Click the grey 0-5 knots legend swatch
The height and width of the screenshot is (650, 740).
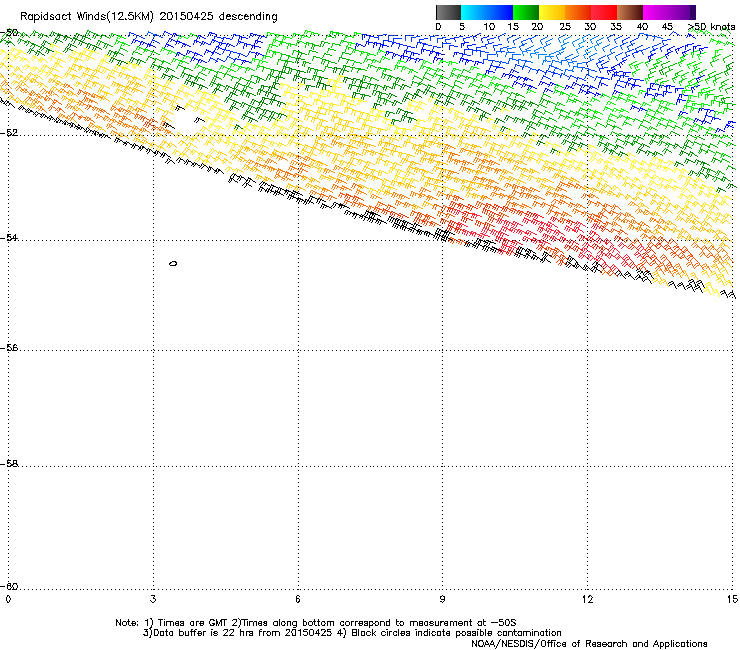click(x=448, y=12)
